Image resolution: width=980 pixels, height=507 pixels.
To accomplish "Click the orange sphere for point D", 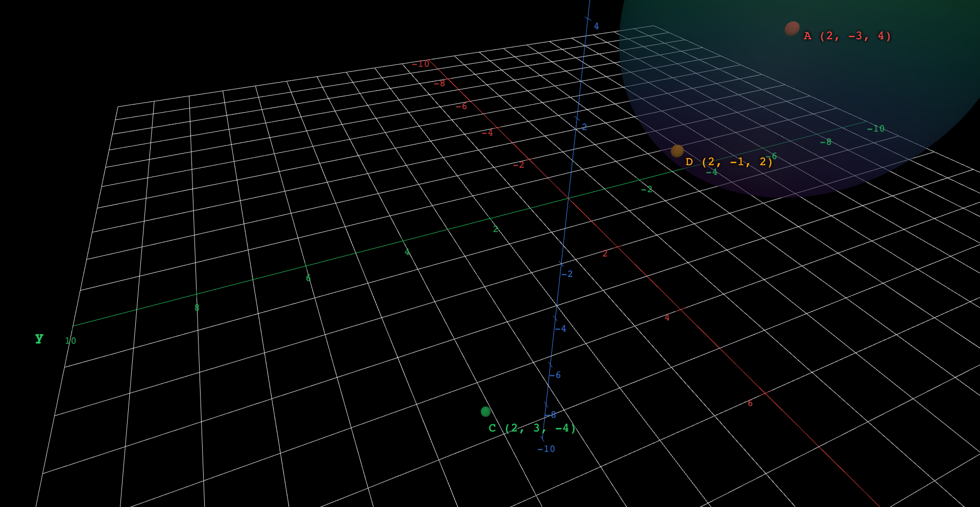I will tap(677, 151).
